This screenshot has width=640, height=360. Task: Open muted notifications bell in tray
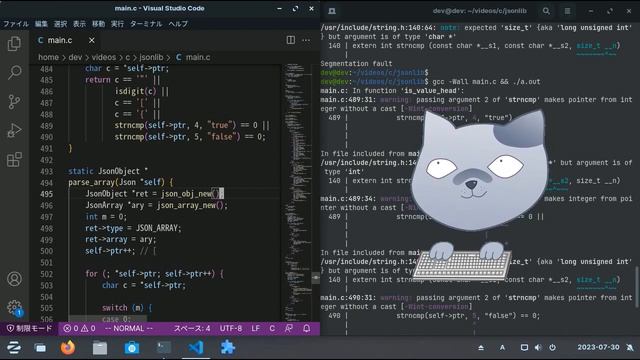pyautogui.click(x=630, y=348)
